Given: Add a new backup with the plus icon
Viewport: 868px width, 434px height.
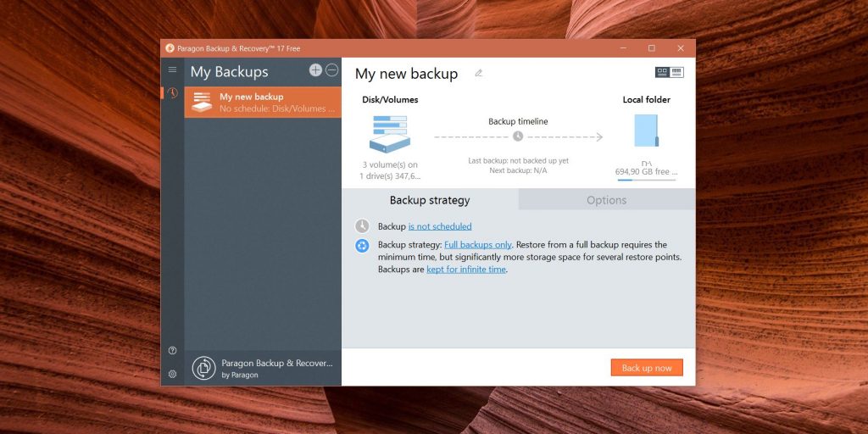Looking at the screenshot, I should pyautogui.click(x=315, y=70).
